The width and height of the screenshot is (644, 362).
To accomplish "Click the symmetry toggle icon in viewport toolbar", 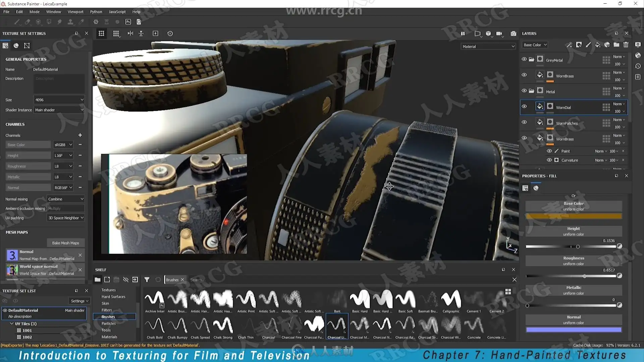I will point(130,34).
